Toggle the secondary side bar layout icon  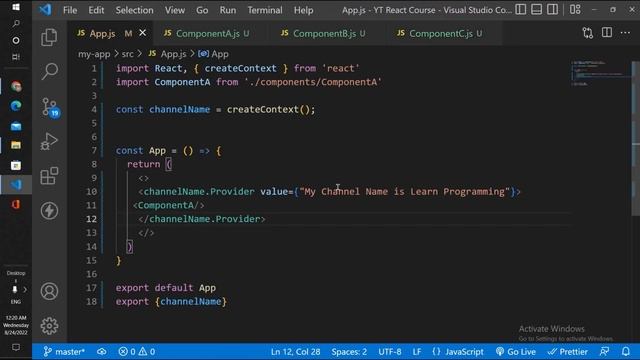coord(552,9)
